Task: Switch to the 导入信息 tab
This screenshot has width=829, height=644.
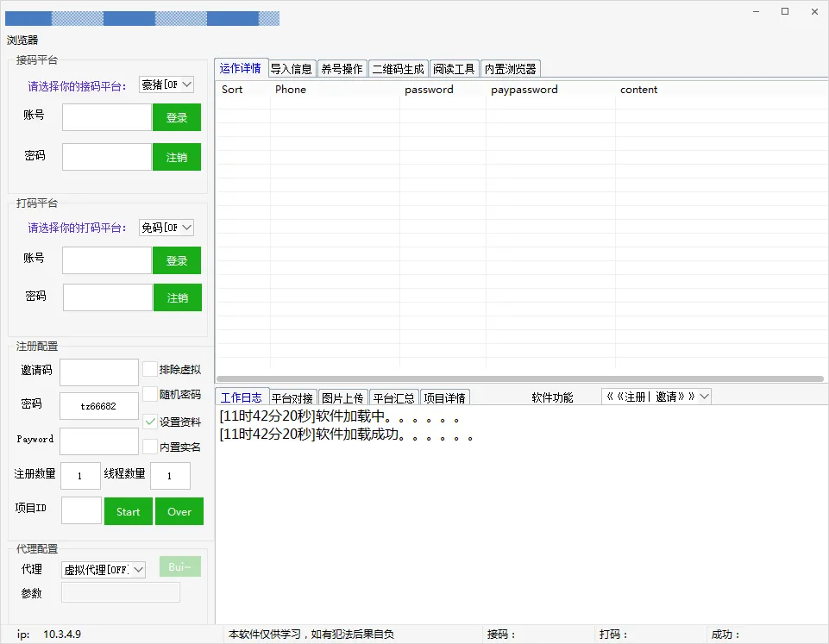Action: [292, 69]
